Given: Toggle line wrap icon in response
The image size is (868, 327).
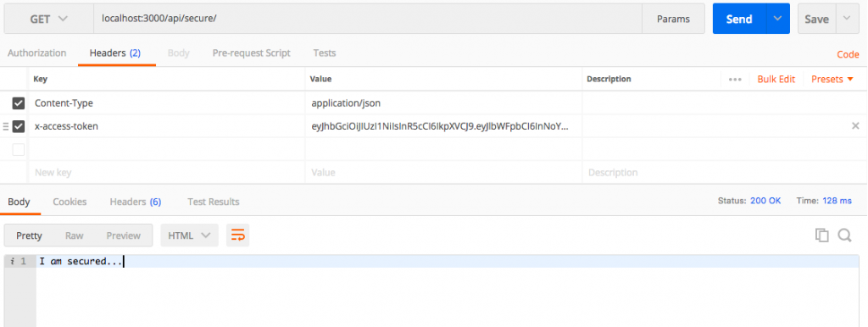Looking at the screenshot, I should pos(238,236).
